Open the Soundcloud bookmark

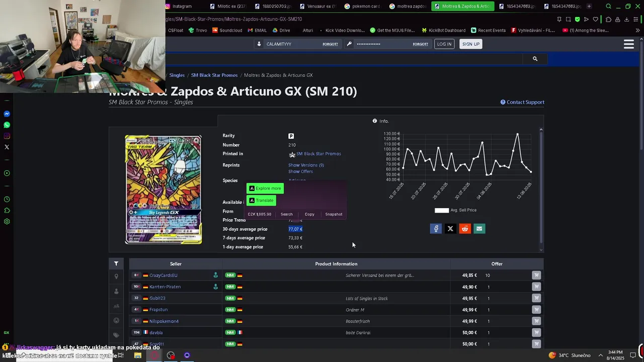pyautogui.click(x=227, y=30)
